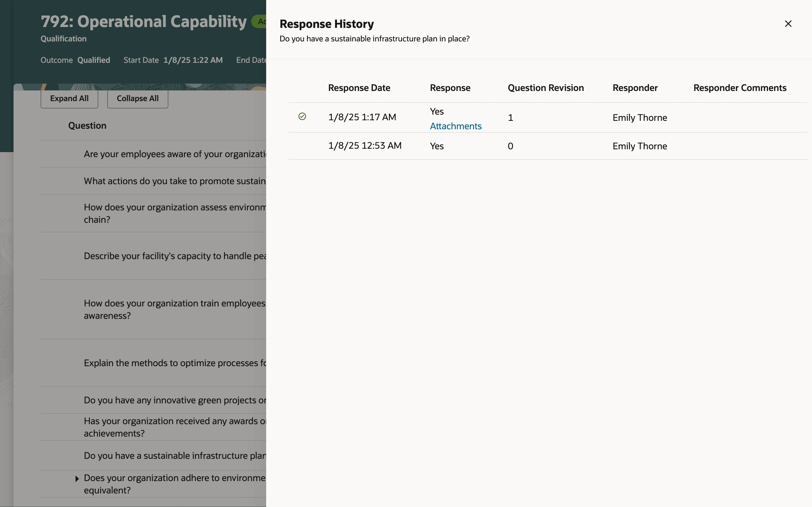Close the Response History panel

(788, 24)
